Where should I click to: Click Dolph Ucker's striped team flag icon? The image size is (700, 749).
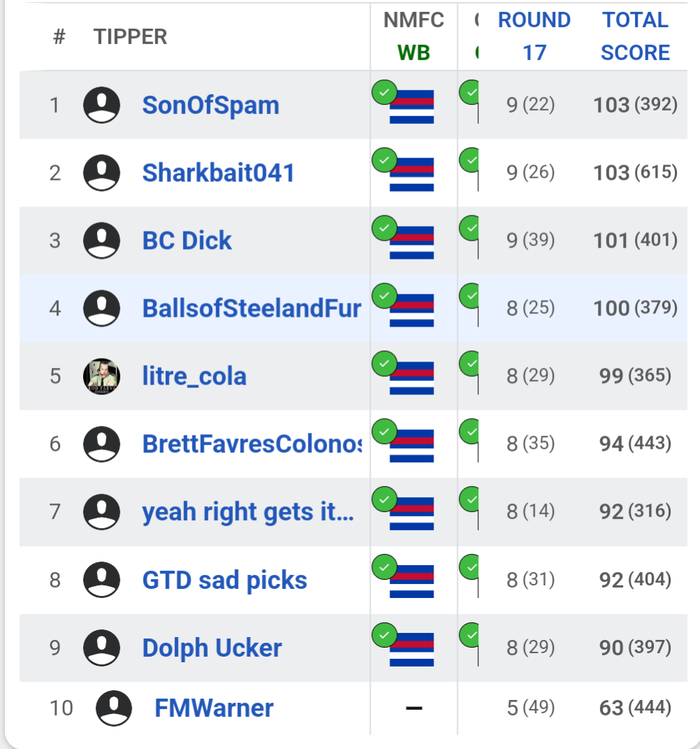[x=412, y=650]
